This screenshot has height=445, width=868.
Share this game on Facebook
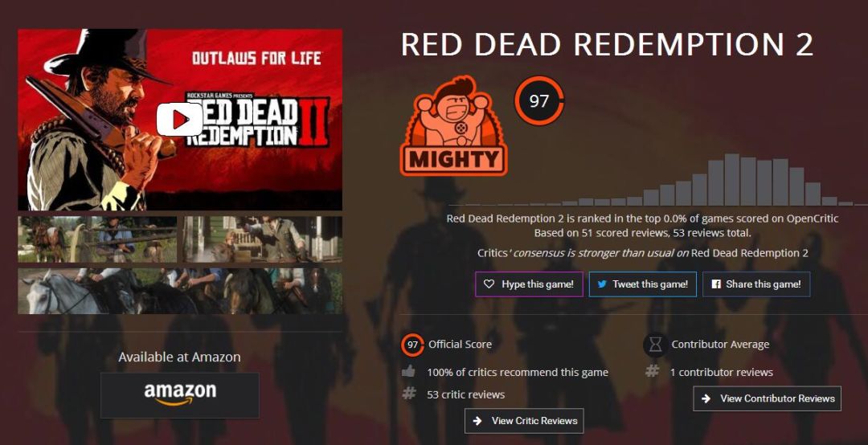[756, 284]
